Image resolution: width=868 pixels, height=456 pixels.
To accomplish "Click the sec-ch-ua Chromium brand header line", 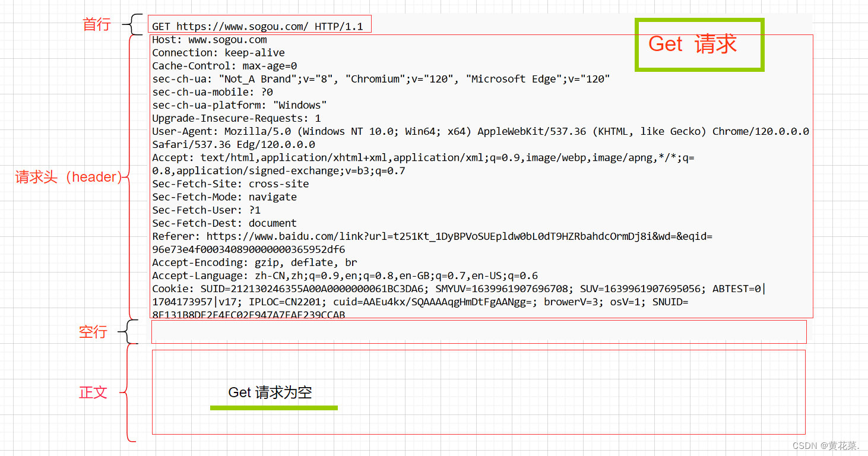I will pos(381,79).
